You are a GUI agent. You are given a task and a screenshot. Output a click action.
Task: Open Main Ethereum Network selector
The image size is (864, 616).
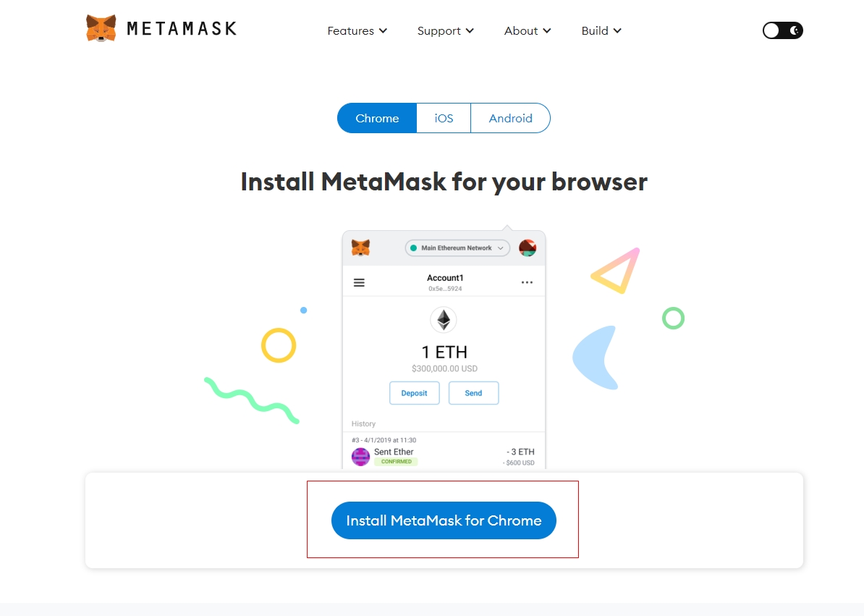(x=457, y=248)
